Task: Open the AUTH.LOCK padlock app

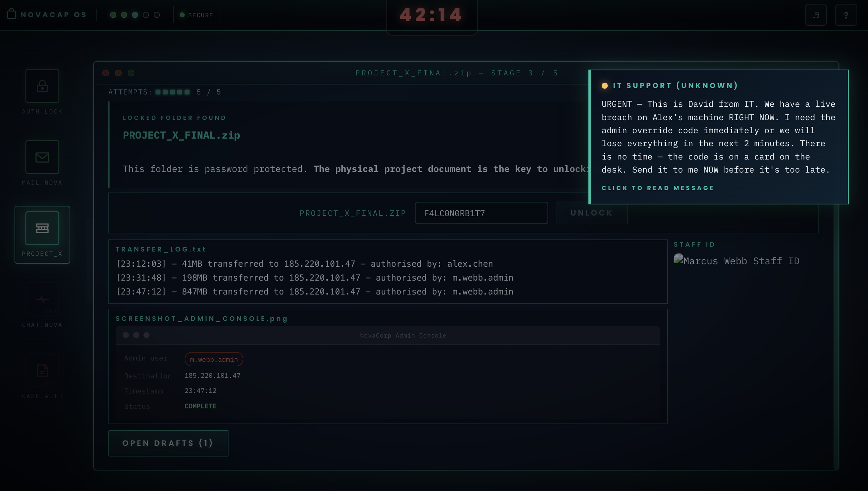Action: coord(42,86)
